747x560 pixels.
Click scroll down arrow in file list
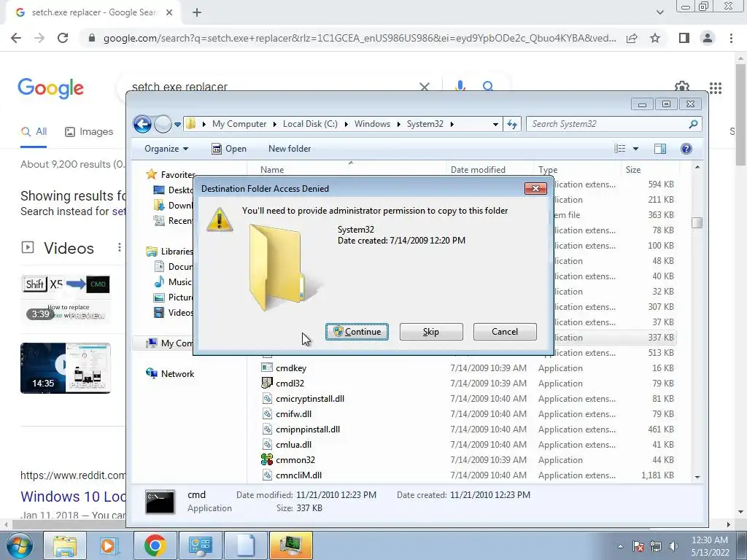697,477
